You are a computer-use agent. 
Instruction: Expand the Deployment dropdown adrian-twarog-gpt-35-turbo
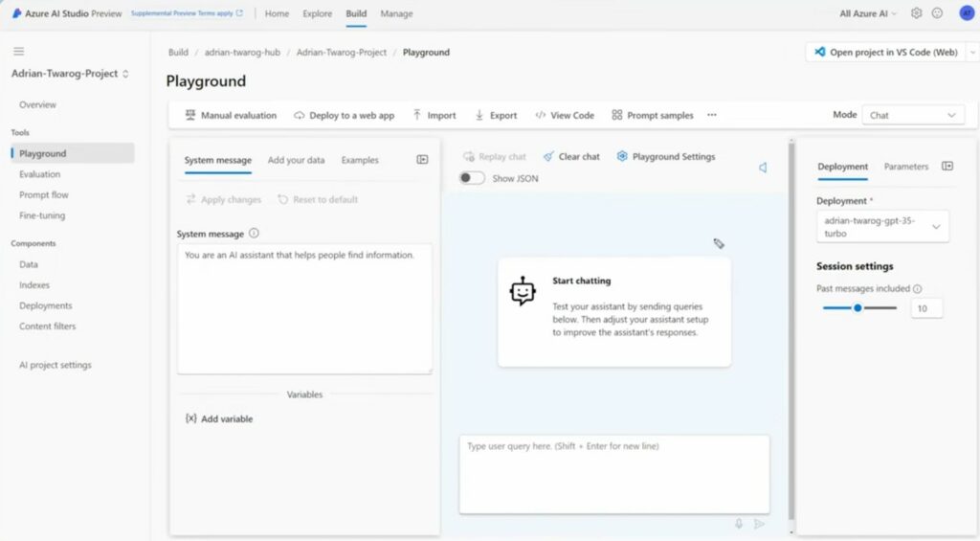(882, 227)
